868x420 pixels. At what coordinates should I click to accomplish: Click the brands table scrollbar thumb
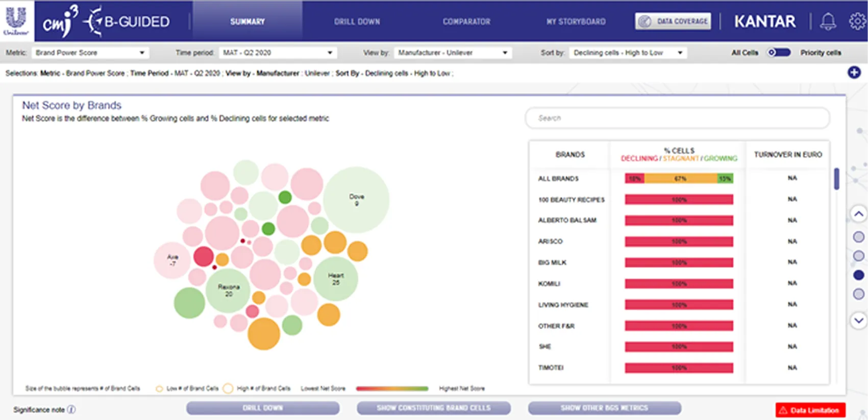[x=836, y=179]
